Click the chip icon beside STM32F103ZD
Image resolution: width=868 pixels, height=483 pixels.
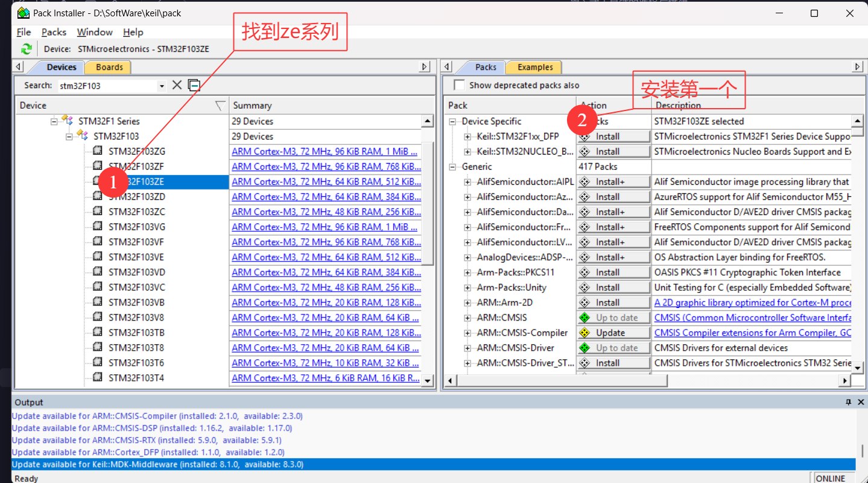click(98, 196)
